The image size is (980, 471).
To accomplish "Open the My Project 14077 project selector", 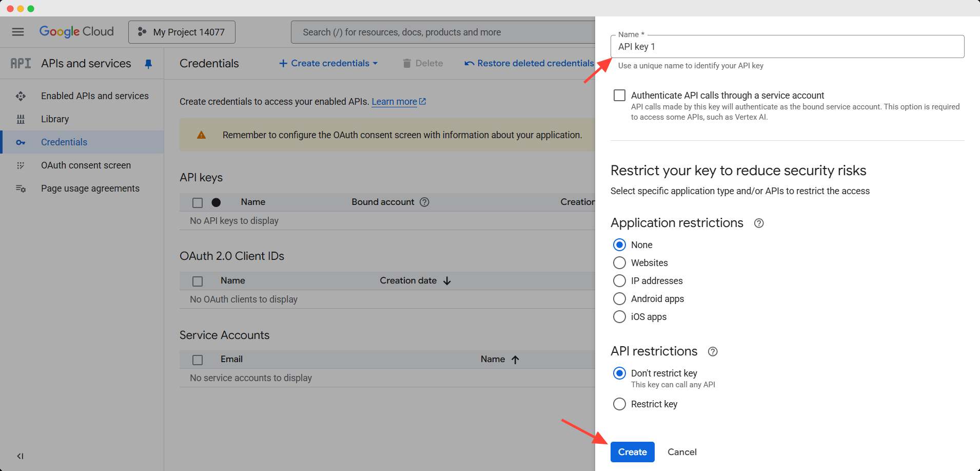I will (x=182, y=31).
